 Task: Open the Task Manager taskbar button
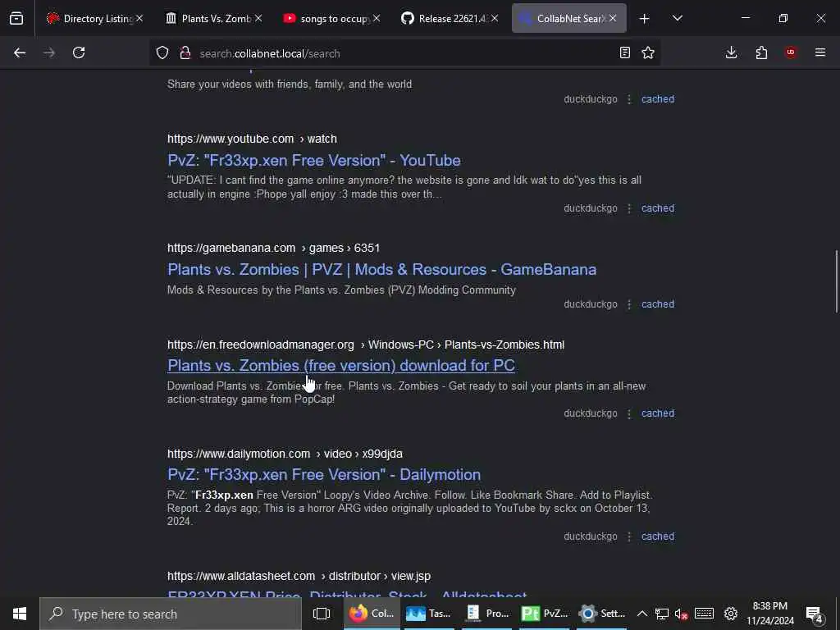[428, 614]
